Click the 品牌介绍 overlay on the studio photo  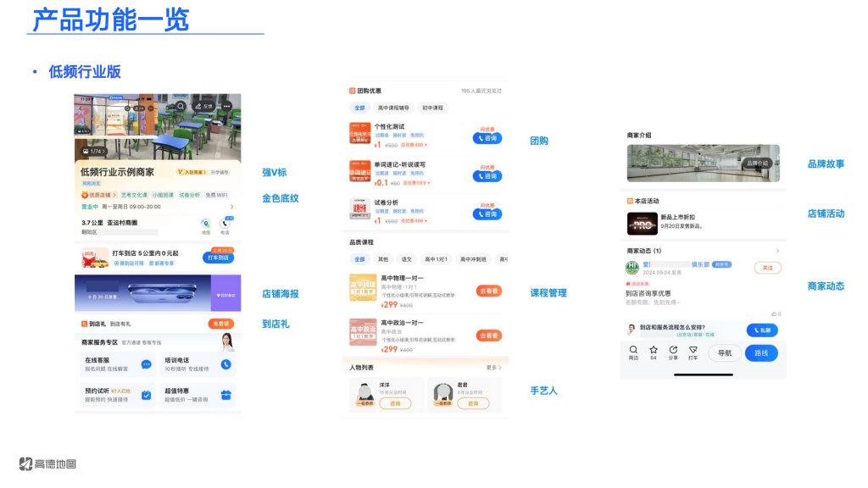pyautogui.click(x=757, y=163)
